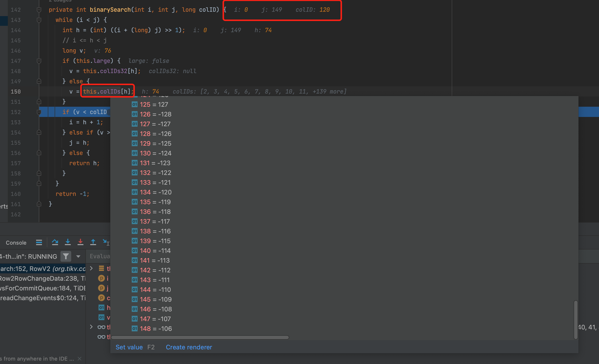
Task: Click the Force Step Into red arrow icon
Action: (x=80, y=242)
